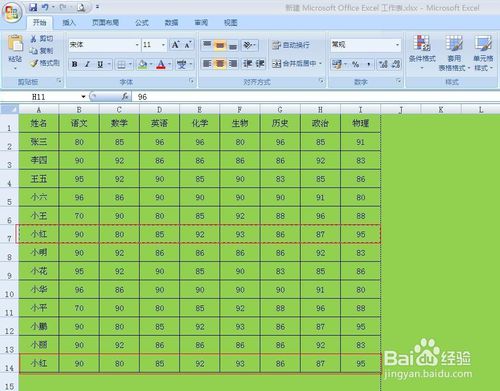
Task: Click the Insert Function fx icon
Action: point(125,97)
